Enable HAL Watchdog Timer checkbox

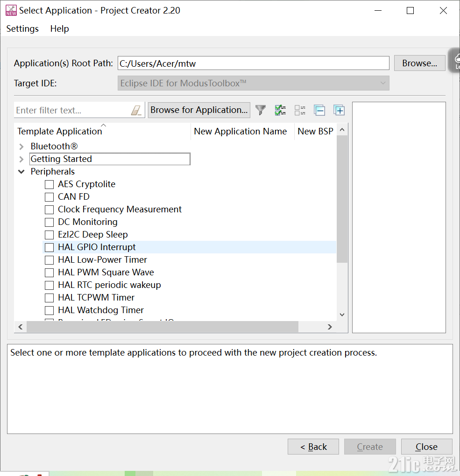49,310
